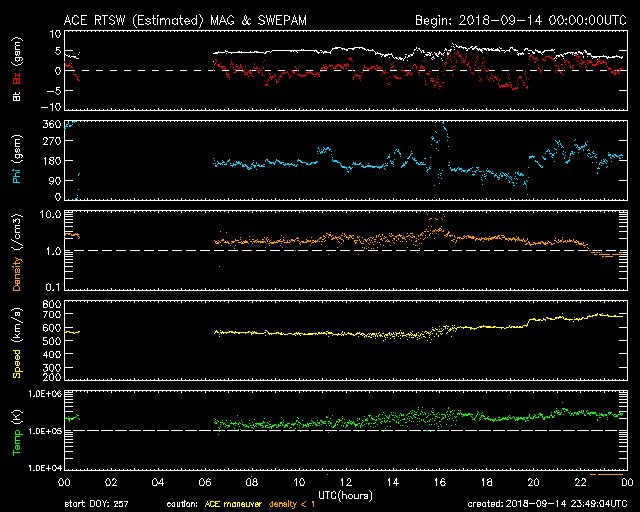Click the 22 hour tick on the time axis
Image resolution: width=640 pixels, height=512 pixels.
578,482
